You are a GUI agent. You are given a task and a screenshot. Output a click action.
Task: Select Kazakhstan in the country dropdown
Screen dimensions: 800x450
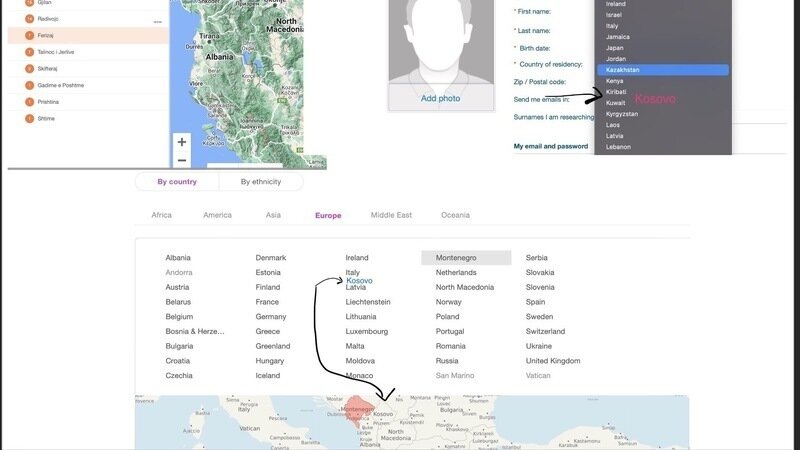click(663, 70)
